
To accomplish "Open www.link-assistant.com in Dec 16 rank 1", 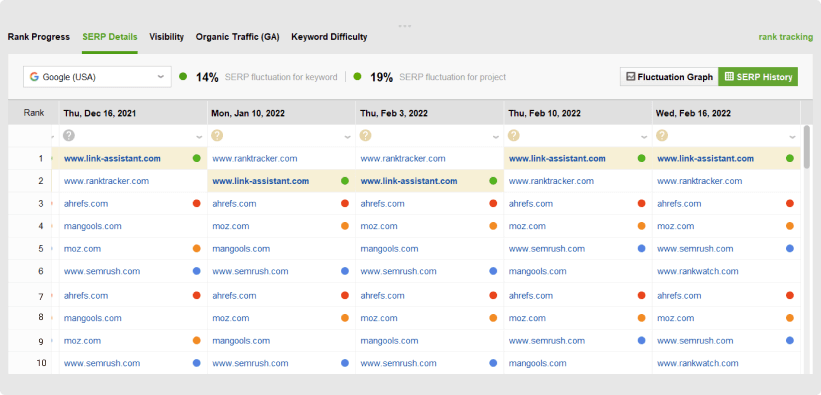I will (112, 159).
